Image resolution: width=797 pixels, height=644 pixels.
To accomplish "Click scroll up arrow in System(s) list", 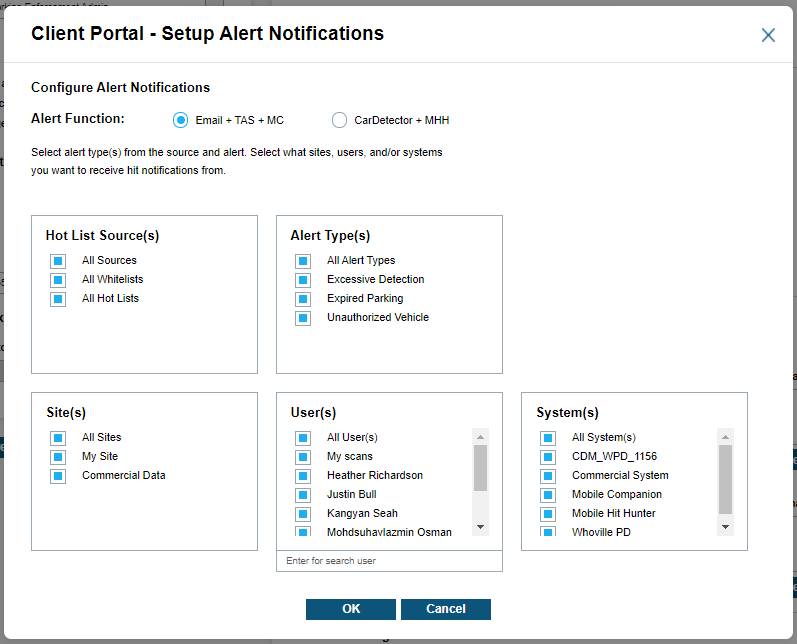I will coord(725,437).
